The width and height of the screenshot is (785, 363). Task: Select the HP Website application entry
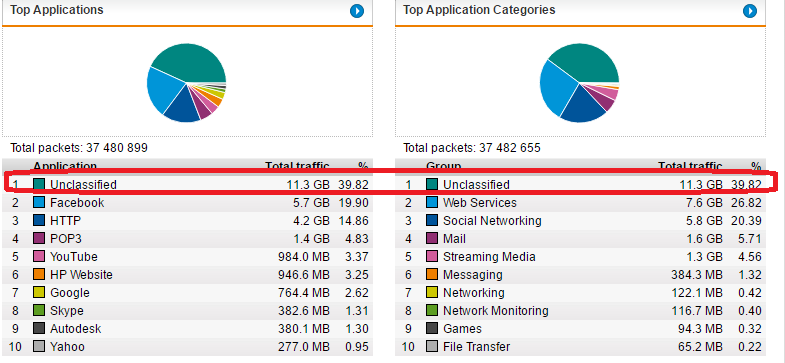pyautogui.click(x=81, y=275)
